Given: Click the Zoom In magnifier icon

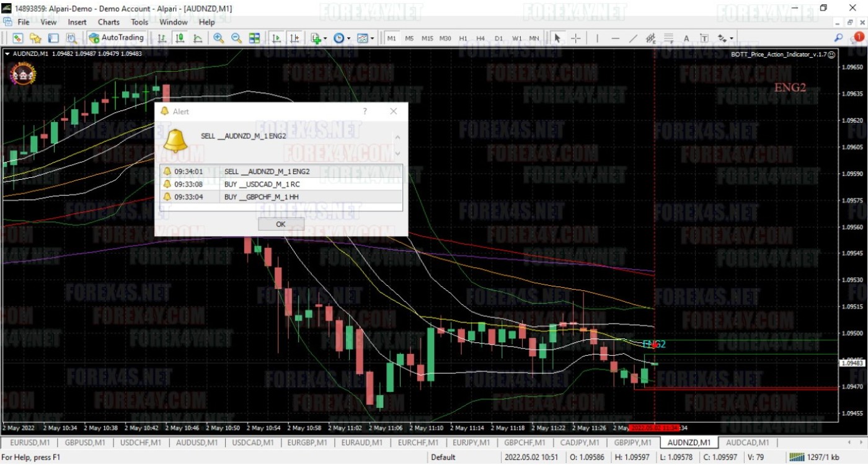Looking at the screenshot, I should pyautogui.click(x=218, y=38).
